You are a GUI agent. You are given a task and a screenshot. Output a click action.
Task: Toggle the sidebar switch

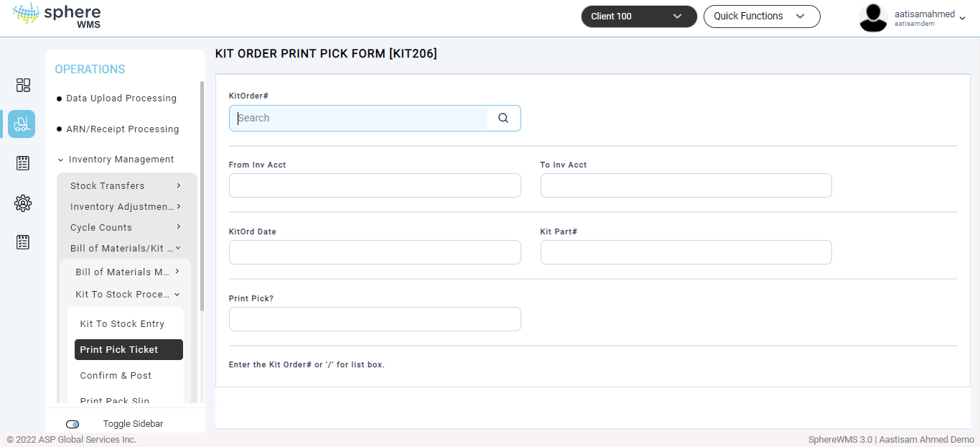[73, 424]
